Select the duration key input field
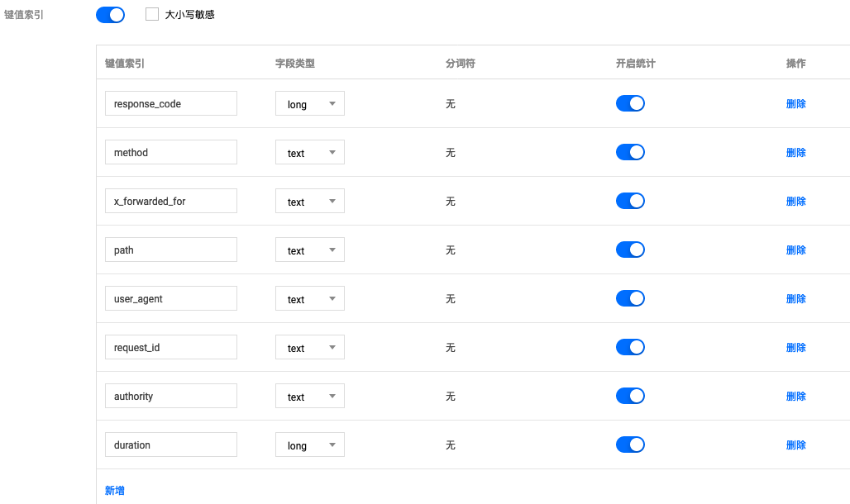Viewport: 850px width, 504px height. tap(171, 445)
